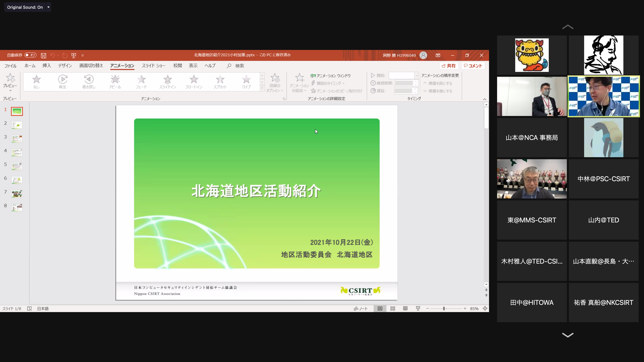Toggle the ノート notes pane

361,309
